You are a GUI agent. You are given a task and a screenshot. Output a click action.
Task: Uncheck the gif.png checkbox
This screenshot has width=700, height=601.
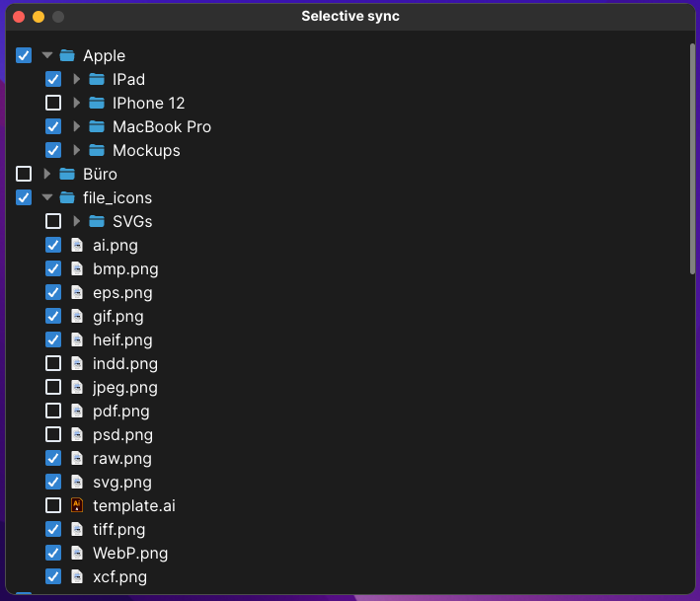[53, 316]
